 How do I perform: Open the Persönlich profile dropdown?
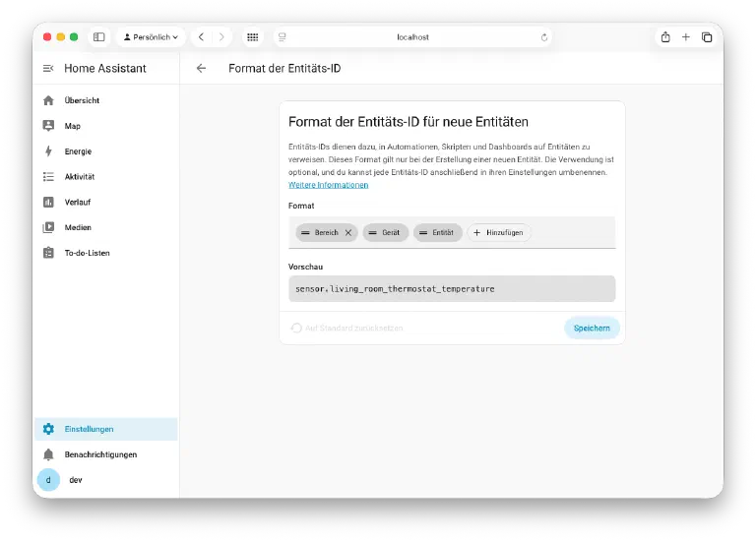[151, 37]
